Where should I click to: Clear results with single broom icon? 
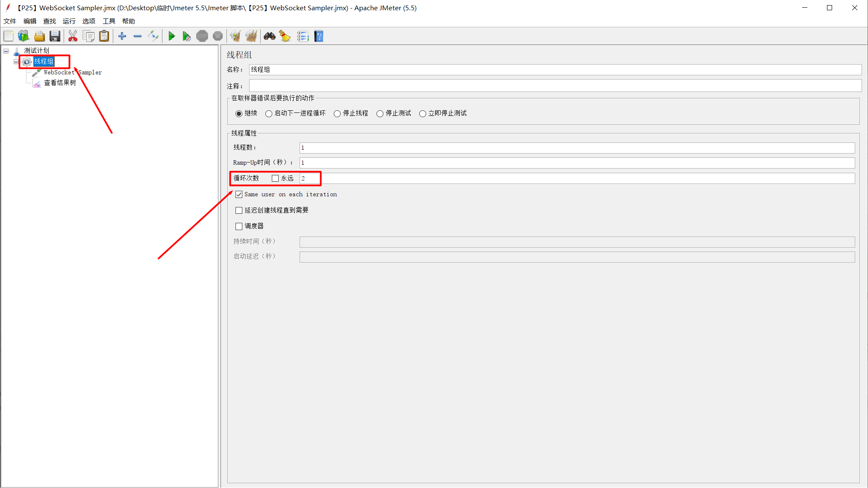[x=235, y=36]
